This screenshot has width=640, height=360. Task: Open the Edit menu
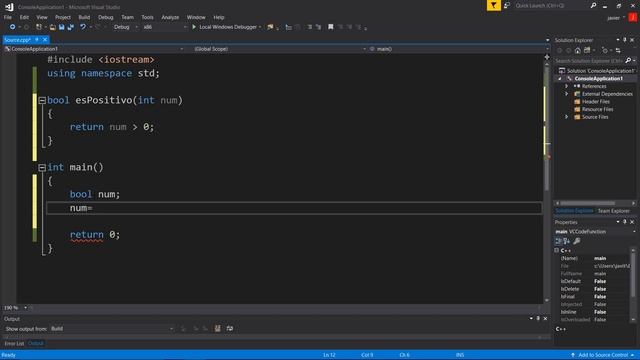[24, 17]
